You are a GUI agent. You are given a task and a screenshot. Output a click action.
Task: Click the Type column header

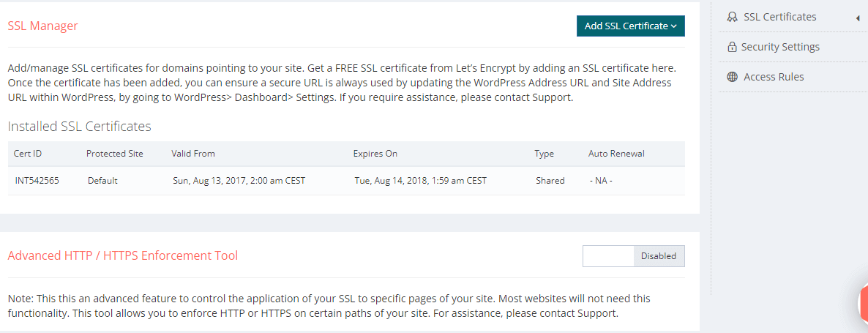point(545,154)
